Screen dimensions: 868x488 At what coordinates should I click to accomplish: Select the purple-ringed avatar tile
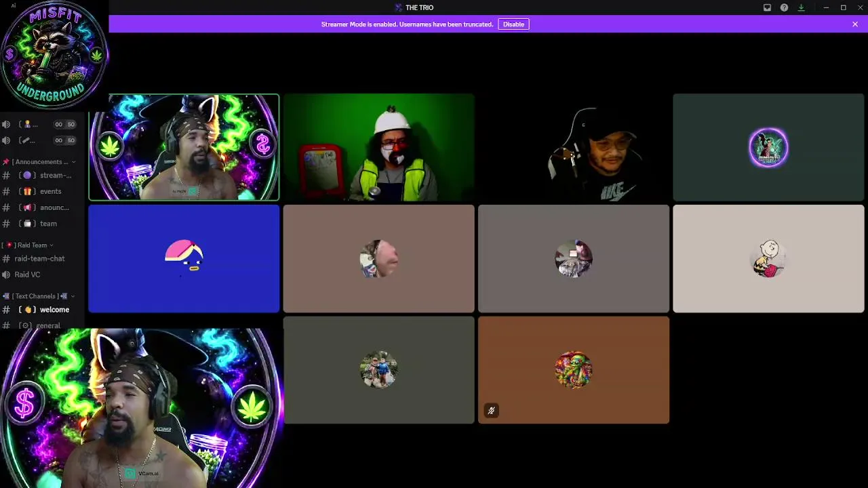click(x=768, y=147)
